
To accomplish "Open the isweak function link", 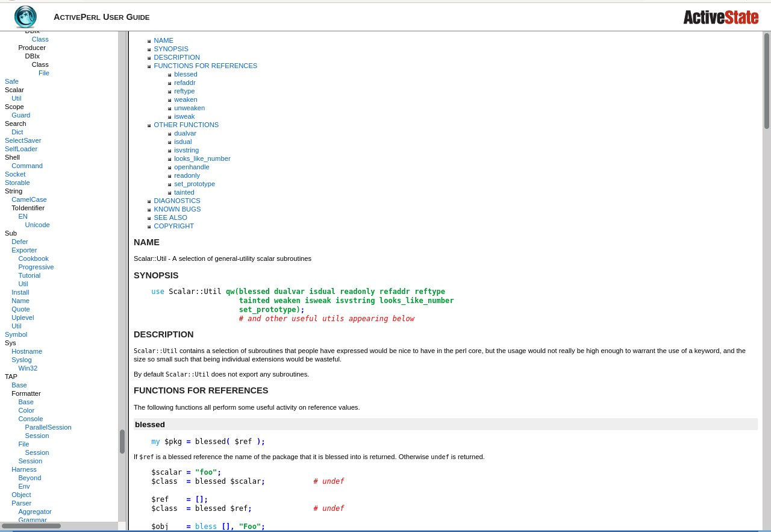I will pyautogui.click(x=184, y=116).
